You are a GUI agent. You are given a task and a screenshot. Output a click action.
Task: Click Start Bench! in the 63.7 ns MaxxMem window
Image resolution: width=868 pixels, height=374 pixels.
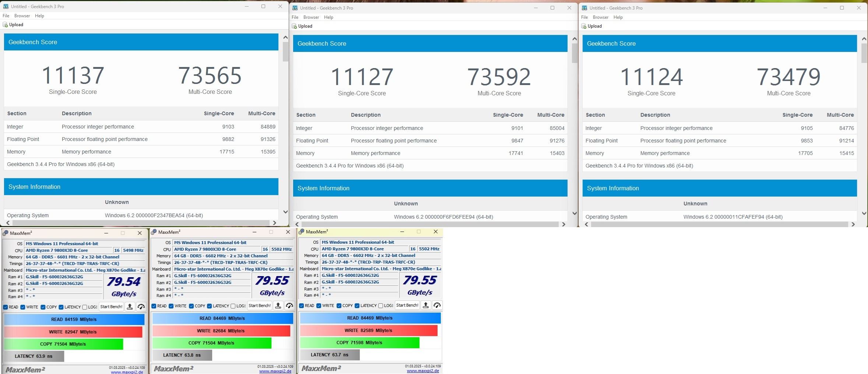pos(407,305)
